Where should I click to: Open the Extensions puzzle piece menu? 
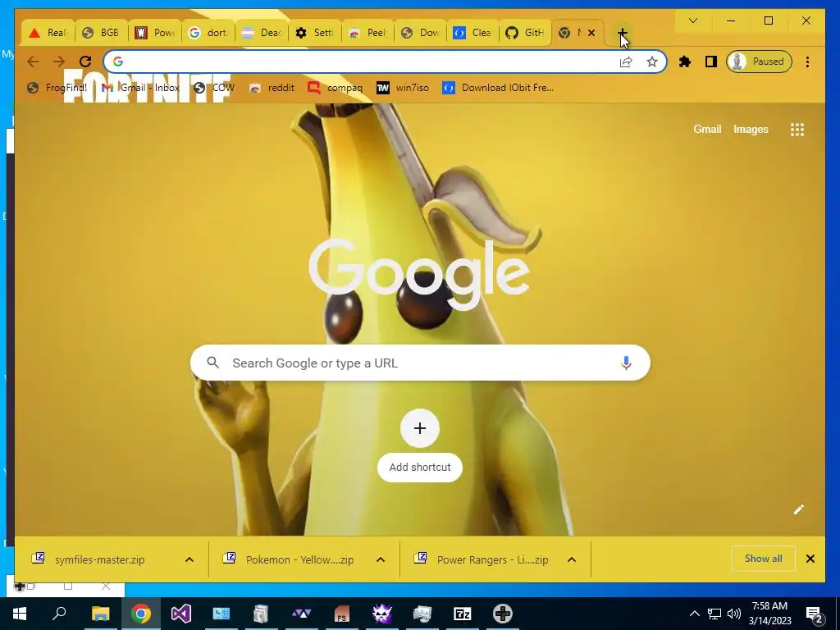coord(685,62)
